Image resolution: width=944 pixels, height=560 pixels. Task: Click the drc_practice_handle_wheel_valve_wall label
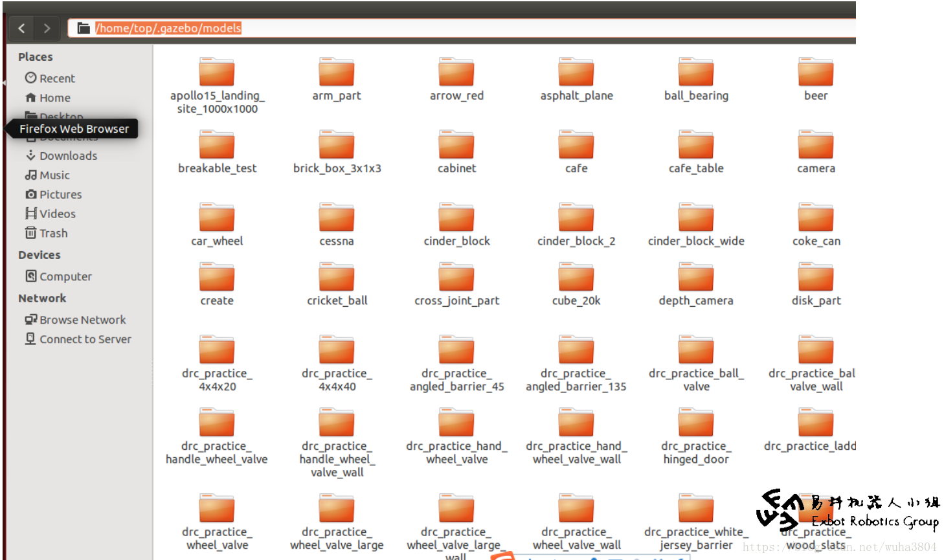coord(337,459)
